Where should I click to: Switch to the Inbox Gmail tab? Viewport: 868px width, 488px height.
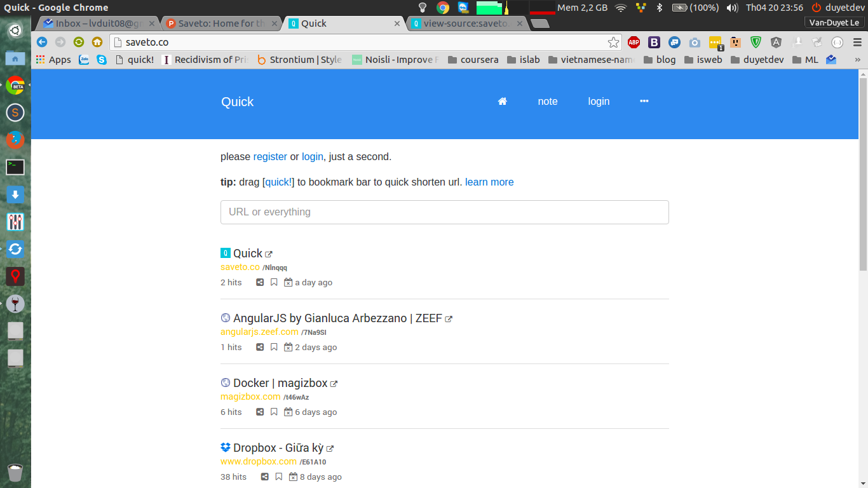(x=97, y=24)
